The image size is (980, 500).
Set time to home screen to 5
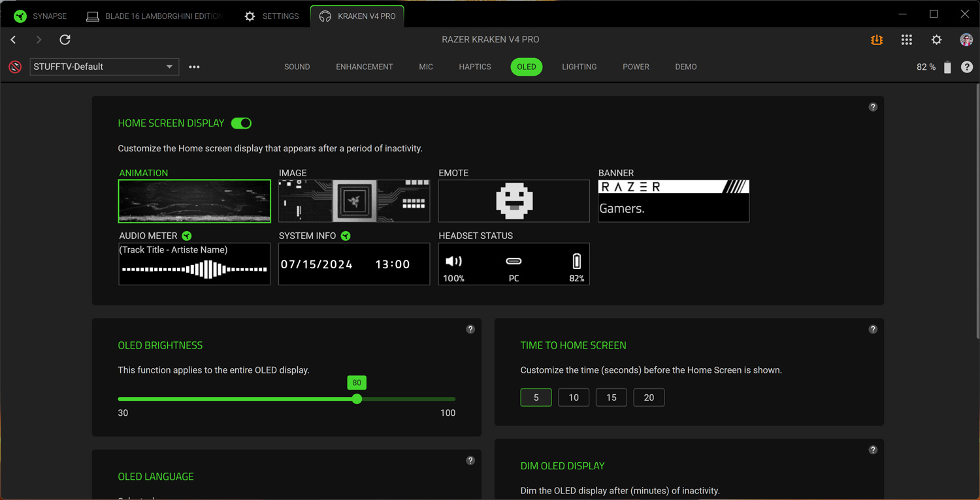(x=536, y=398)
